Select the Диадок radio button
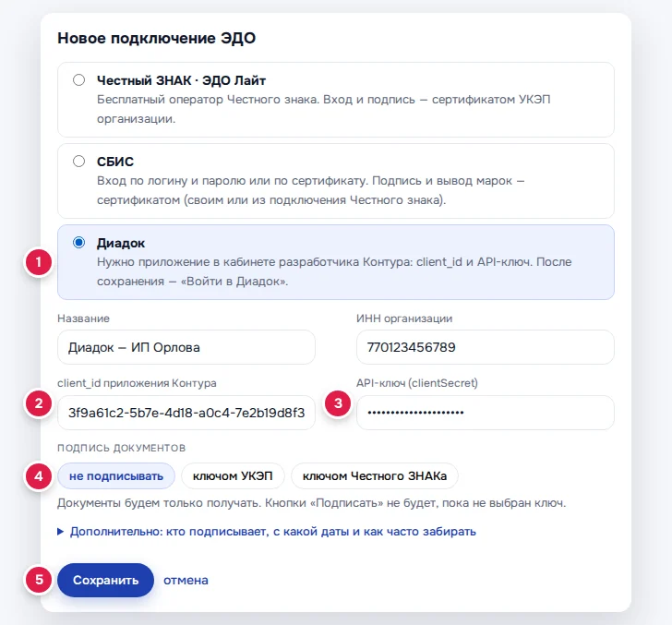This screenshot has width=672, height=625. tap(78, 243)
